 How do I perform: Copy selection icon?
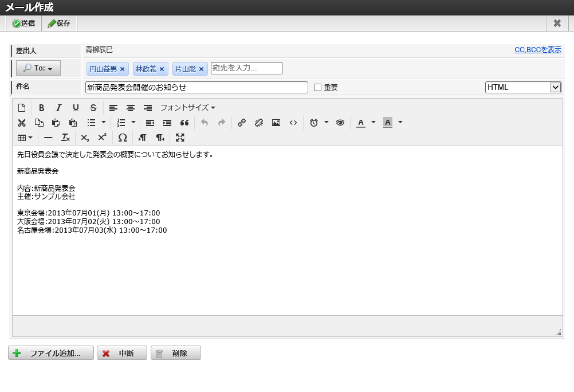click(x=39, y=123)
